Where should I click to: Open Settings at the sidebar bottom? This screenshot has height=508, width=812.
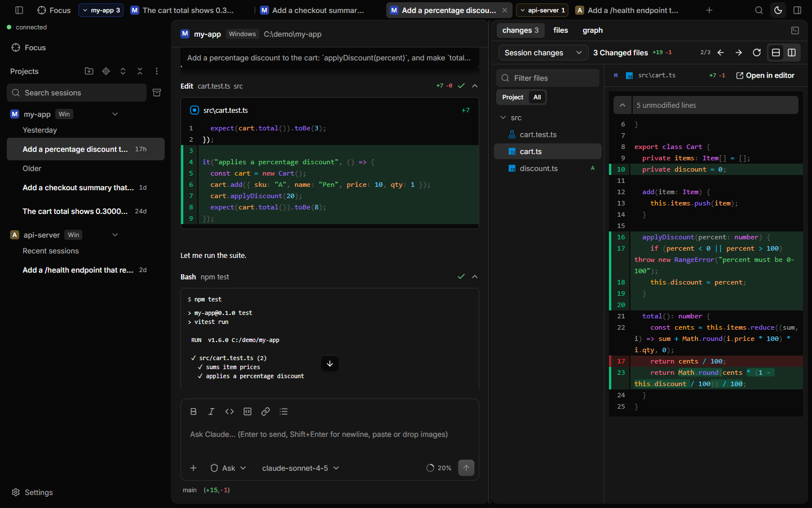(32, 492)
